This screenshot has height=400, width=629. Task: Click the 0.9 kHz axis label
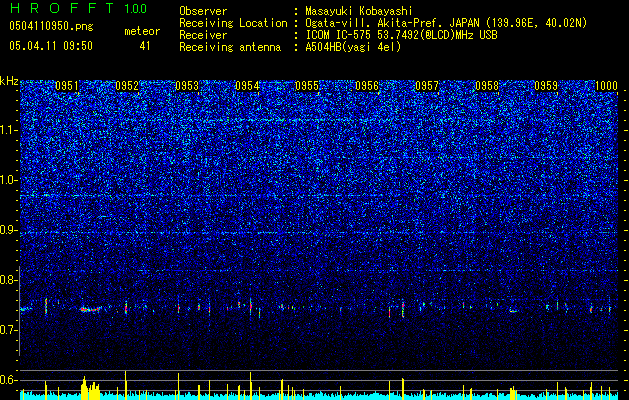point(9,230)
